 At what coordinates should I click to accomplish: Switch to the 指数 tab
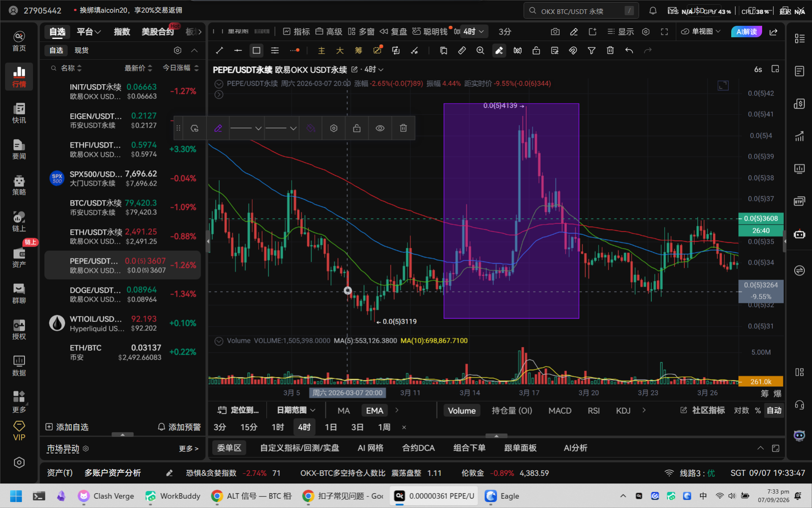tap(122, 32)
